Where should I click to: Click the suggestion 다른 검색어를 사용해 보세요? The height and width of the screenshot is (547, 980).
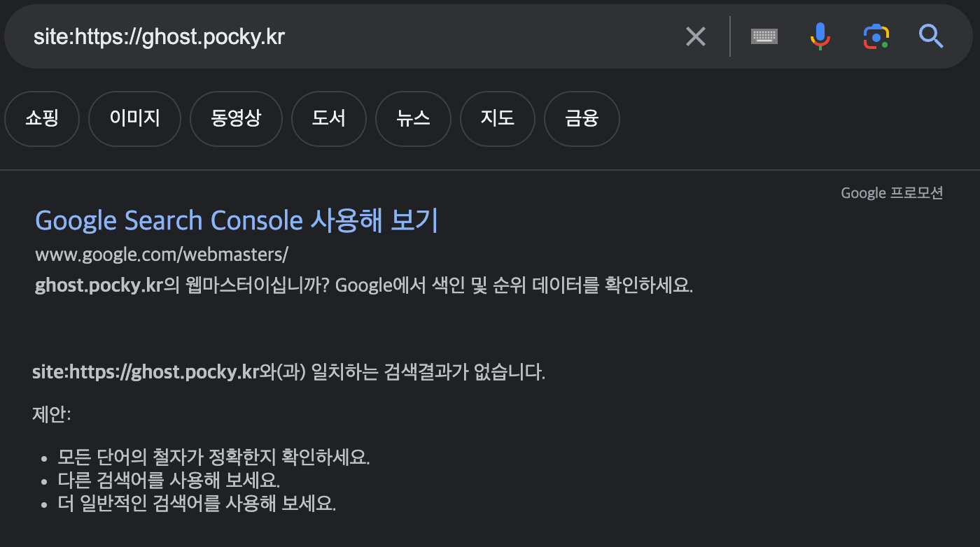tap(169, 481)
